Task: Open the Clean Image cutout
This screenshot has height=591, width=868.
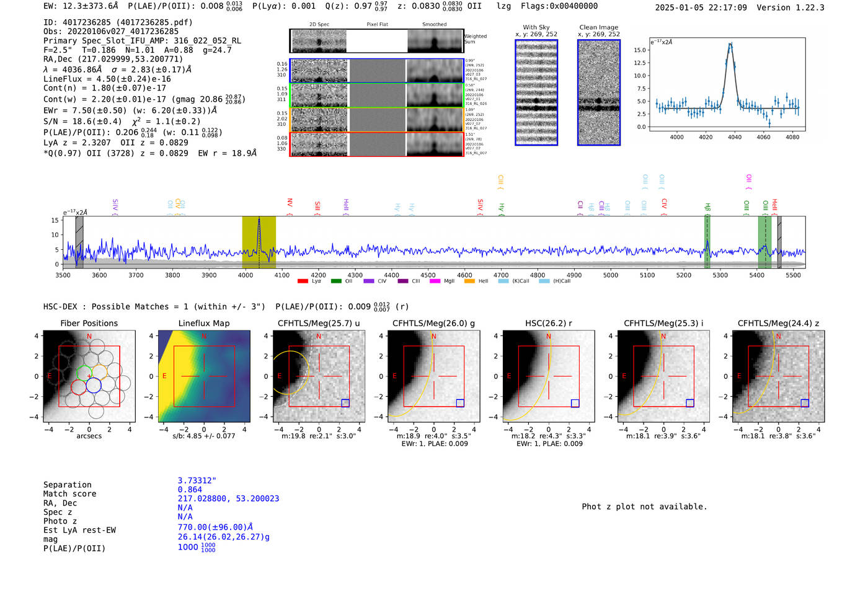Action: pyautogui.click(x=599, y=92)
